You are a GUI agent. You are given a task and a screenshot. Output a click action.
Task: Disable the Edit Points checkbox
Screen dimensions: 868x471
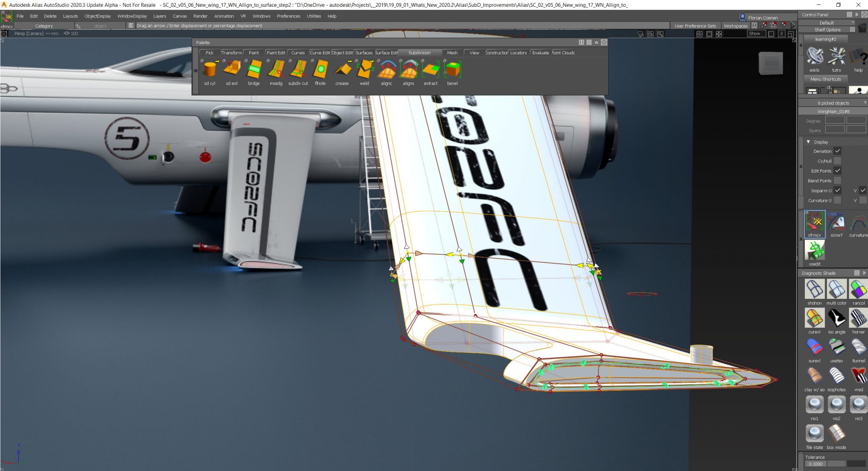pyautogui.click(x=837, y=171)
